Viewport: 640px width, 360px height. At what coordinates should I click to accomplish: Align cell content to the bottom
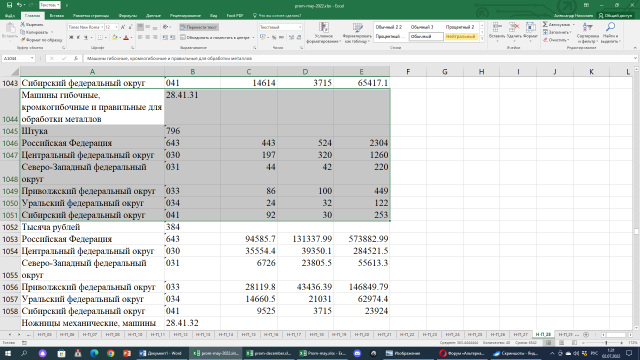pos(155,27)
